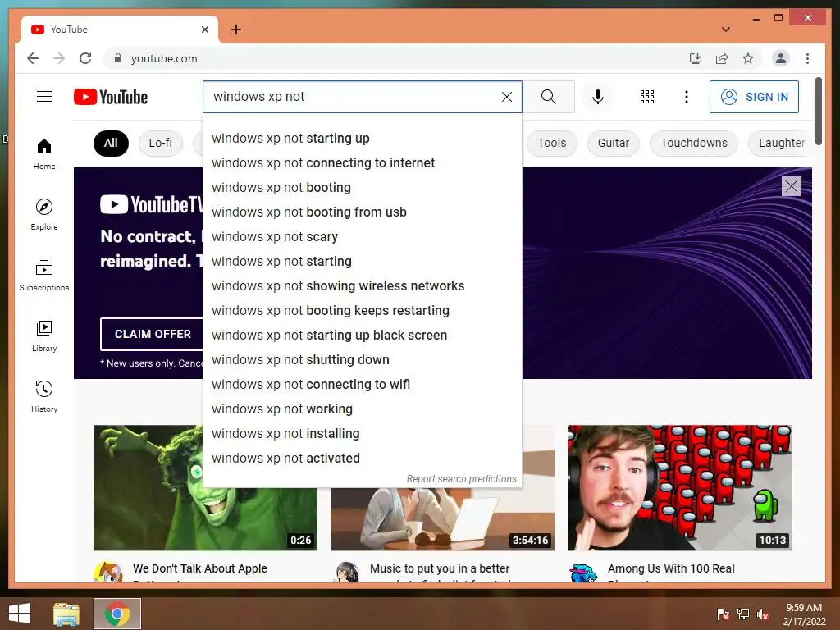Click 'Report search predictions' link
840x630 pixels.
point(461,479)
